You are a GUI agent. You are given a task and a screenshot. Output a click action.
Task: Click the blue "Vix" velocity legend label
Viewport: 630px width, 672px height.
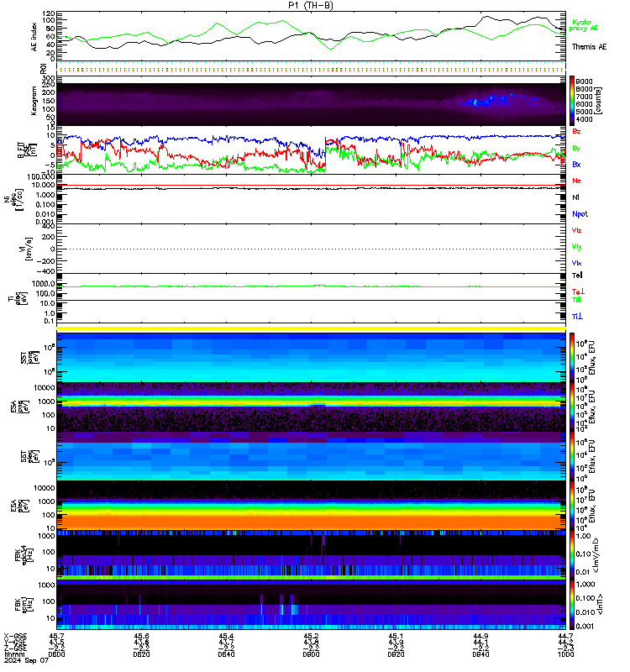tap(576, 263)
